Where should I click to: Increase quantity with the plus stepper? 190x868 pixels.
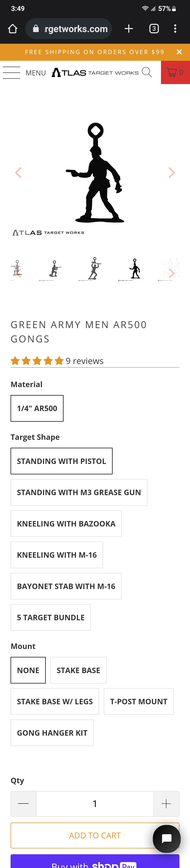(166, 804)
